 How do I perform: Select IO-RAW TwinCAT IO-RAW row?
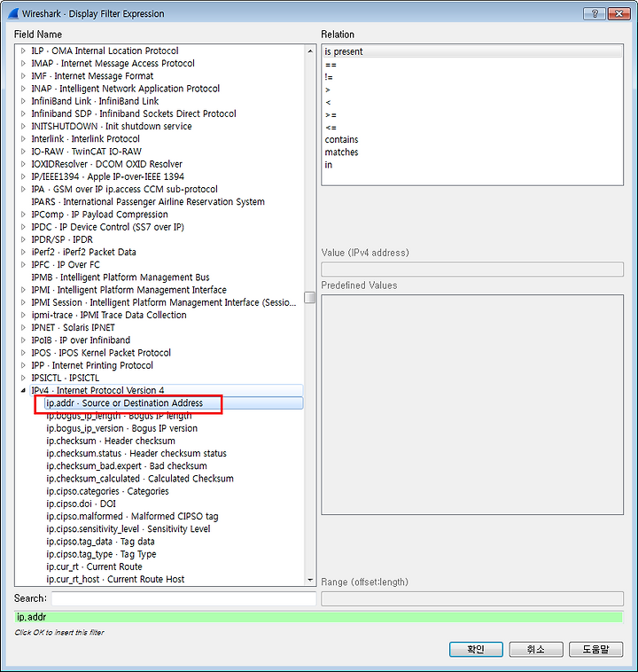(86, 152)
